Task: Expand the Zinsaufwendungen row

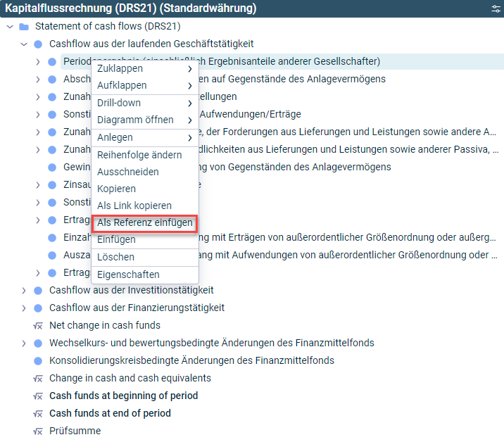Action: (38, 185)
